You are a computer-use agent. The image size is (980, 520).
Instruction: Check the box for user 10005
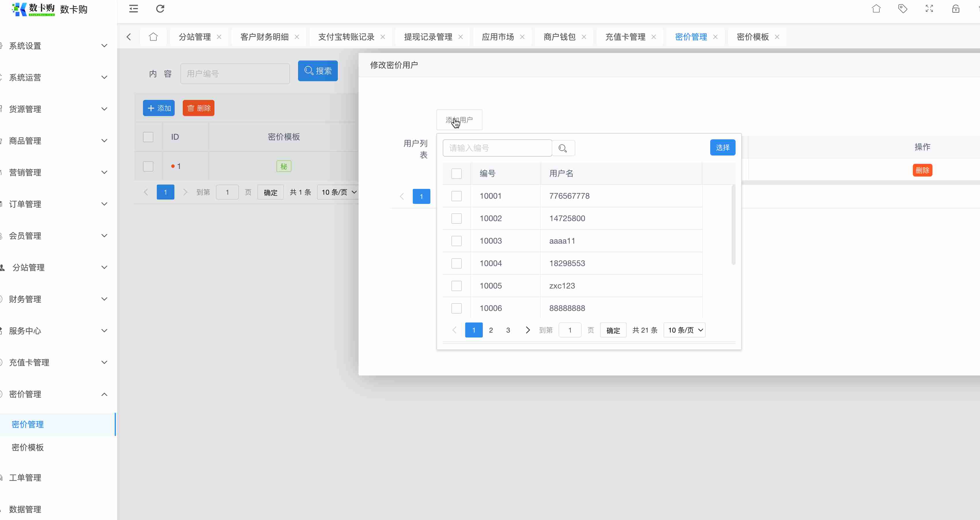click(456, 286)
